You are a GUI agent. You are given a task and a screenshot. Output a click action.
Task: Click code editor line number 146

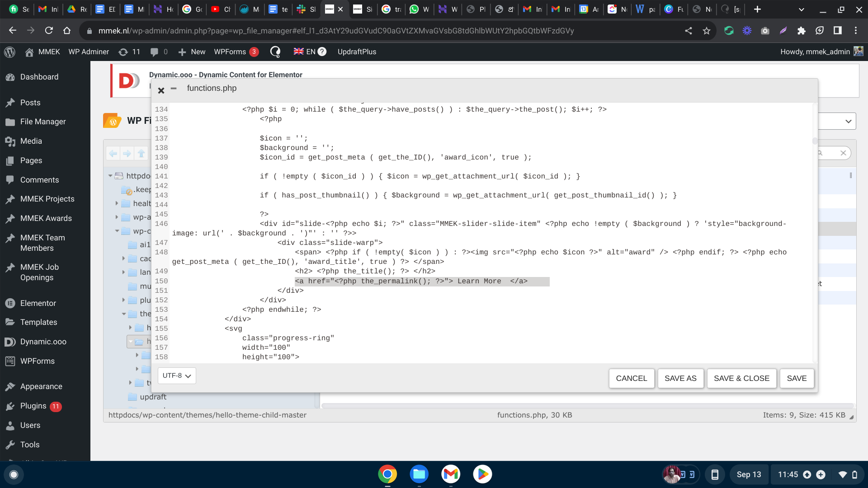[x=161, y=224]
